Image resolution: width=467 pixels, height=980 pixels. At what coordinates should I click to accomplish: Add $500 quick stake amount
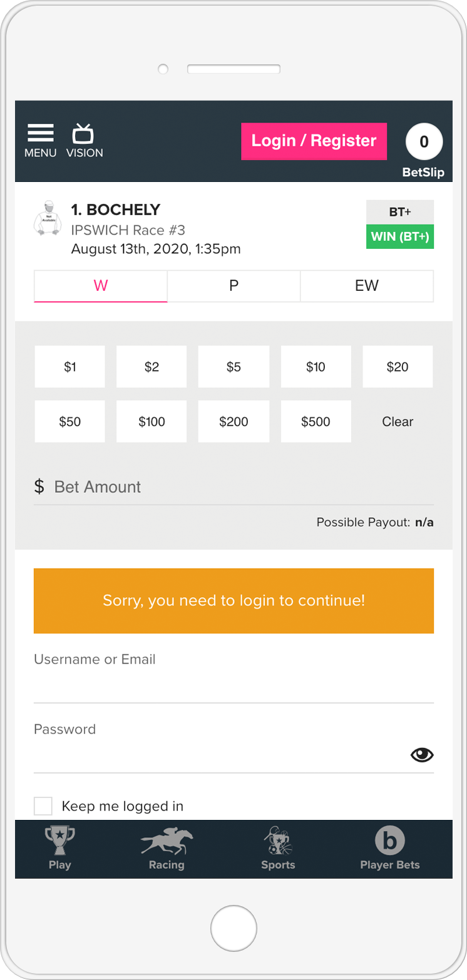[316, 422]
